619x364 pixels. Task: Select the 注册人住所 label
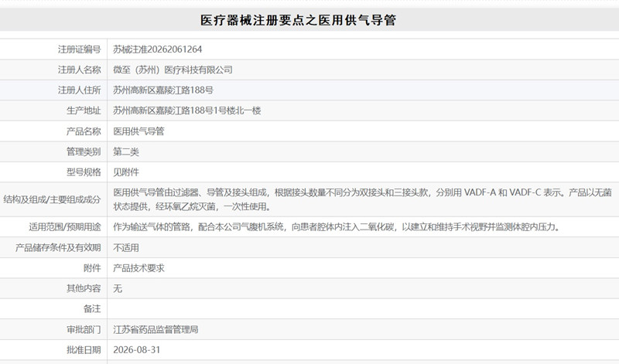pyautogui.click(x=80, y=90)
